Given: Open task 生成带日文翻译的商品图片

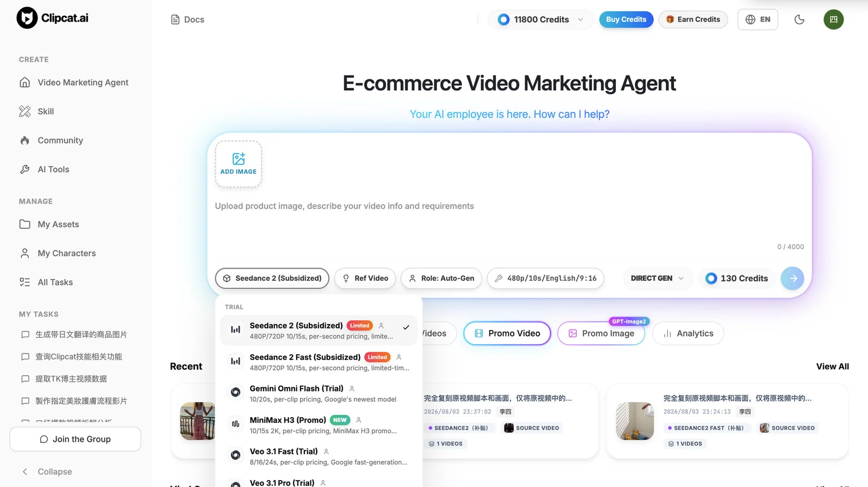Looking at the screenshot, I should click(75, 334).
